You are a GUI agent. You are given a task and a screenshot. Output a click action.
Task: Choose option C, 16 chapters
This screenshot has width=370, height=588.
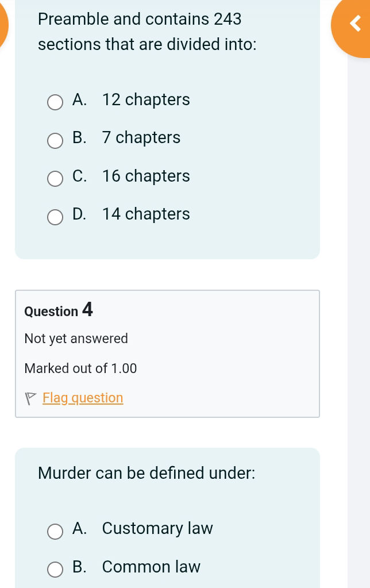coord(55,178)
